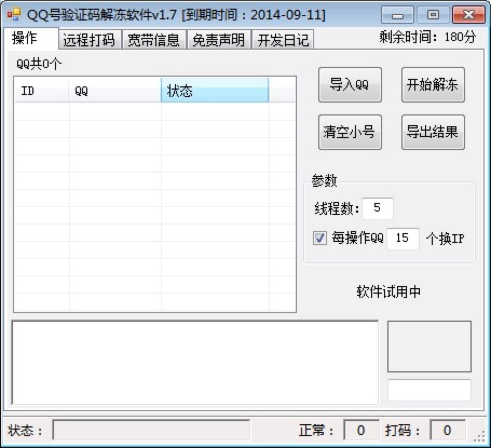The height and width of the screenshot is (448, 491).
Task: Click the captcha input field below image box
Action: [x=429, y=390]
